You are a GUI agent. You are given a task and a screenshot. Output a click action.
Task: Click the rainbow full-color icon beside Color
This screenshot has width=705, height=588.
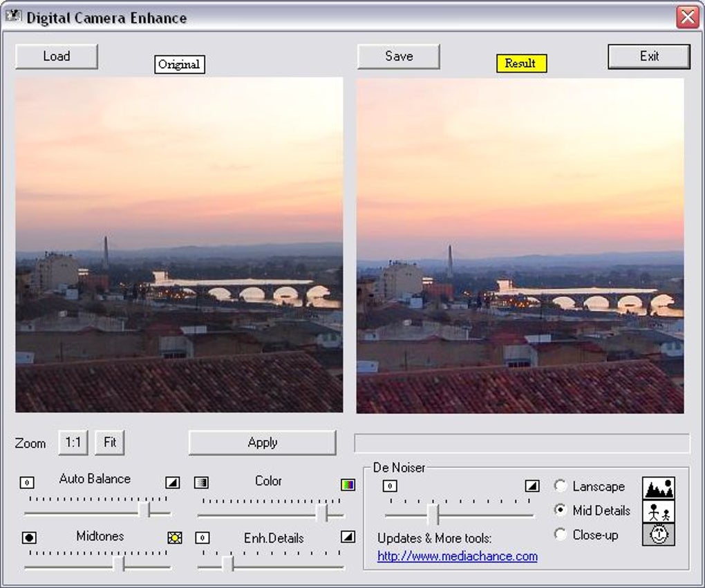(x=348, y=484)
